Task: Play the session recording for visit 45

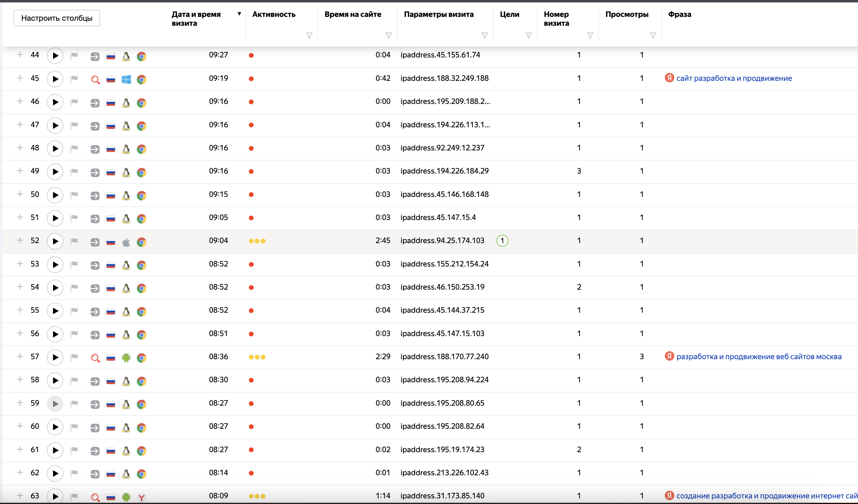Action: pos(55,79)
